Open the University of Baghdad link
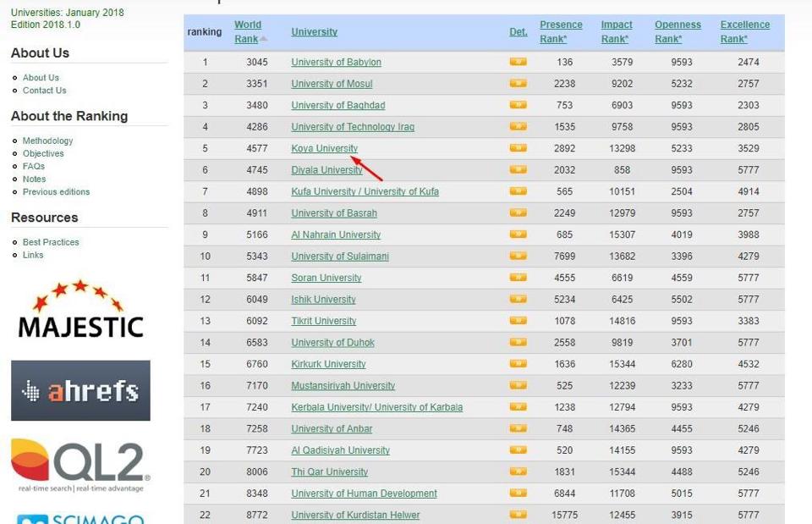The height and width of the screenshot is (524, 812). pyautogui.click(x=337, y=105)
